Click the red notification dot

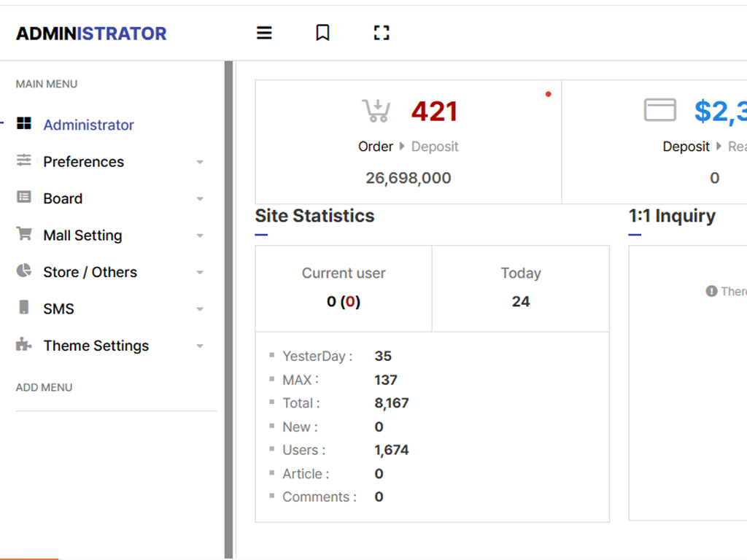pos(549,94)
